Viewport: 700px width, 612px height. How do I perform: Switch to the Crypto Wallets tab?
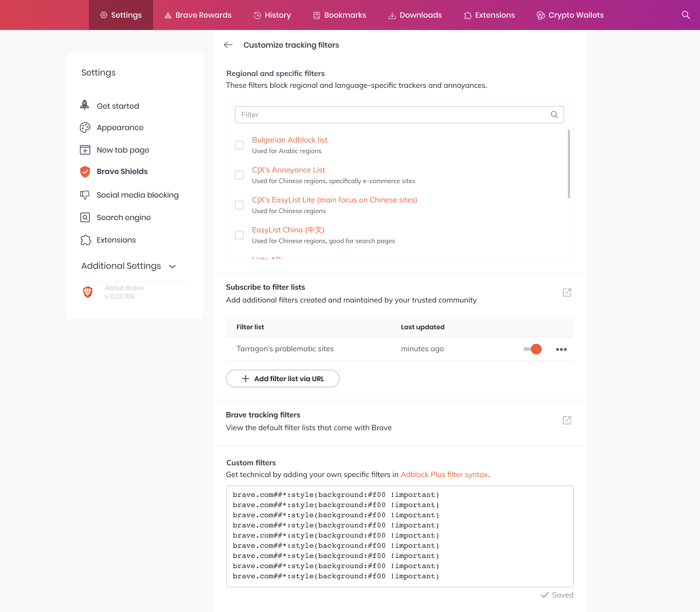[x=570, y=15]
